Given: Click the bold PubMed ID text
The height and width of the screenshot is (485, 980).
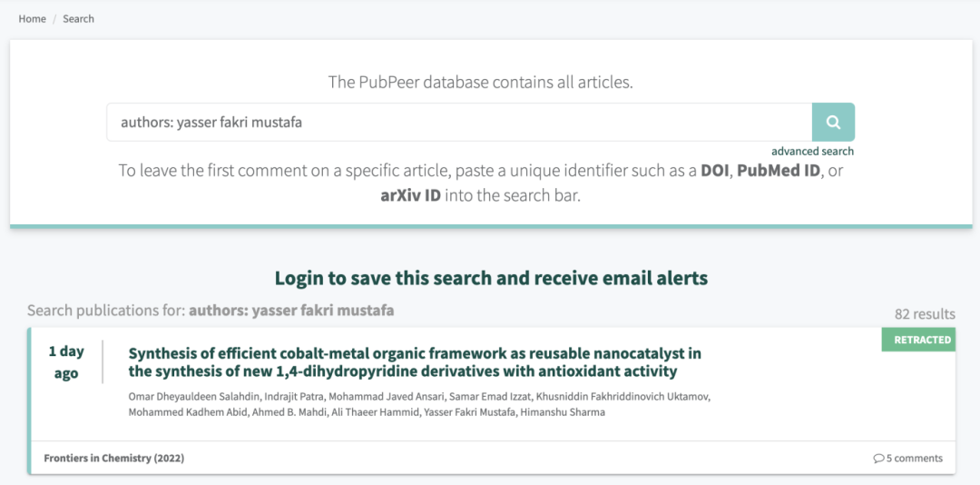Looking at the screenshot, I should (779, 171).
